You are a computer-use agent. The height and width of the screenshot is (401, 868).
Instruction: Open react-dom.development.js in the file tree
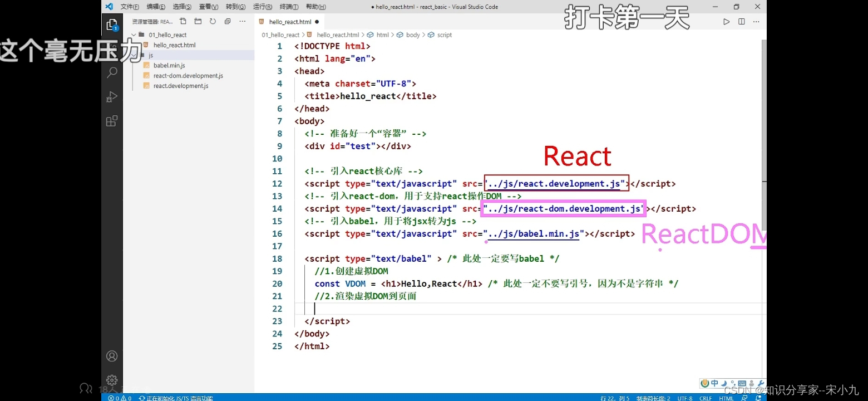point(188,75)
